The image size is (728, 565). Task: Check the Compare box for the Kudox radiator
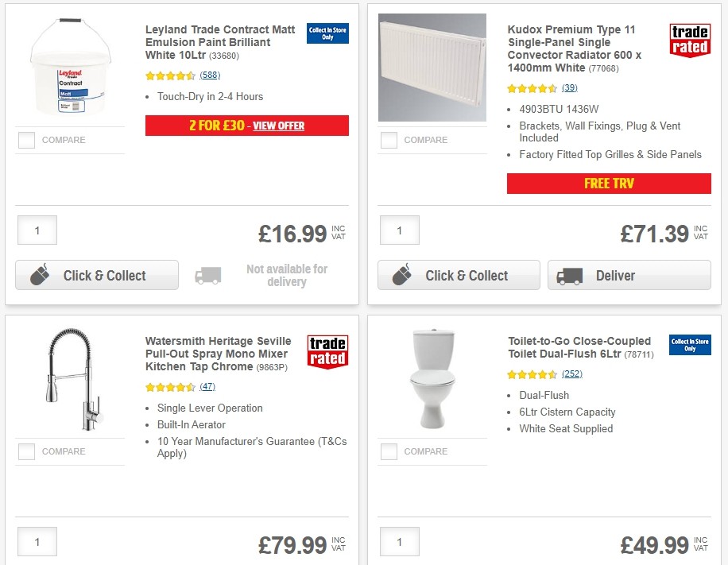pos(389,140)
